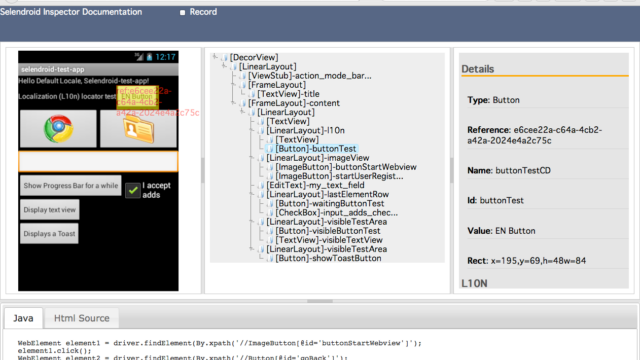Click the element1.click(); code line
Image resolution: width=640 pixels, height=360 pixels.
click(54, 351)
